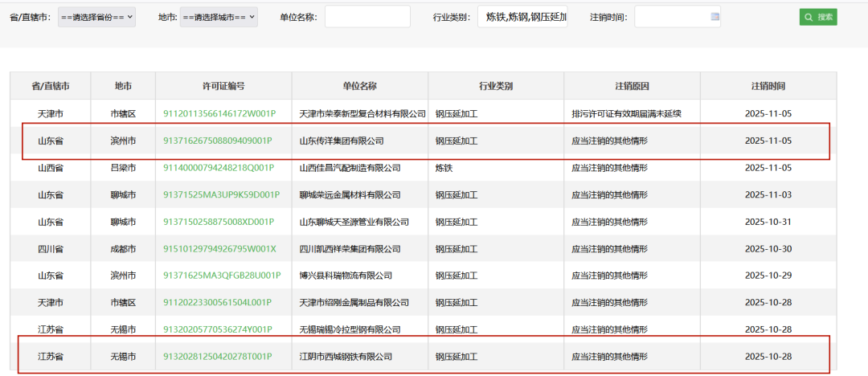
Task: Select the 吕梁市 city cell
Action: click(x=123, y=168)
